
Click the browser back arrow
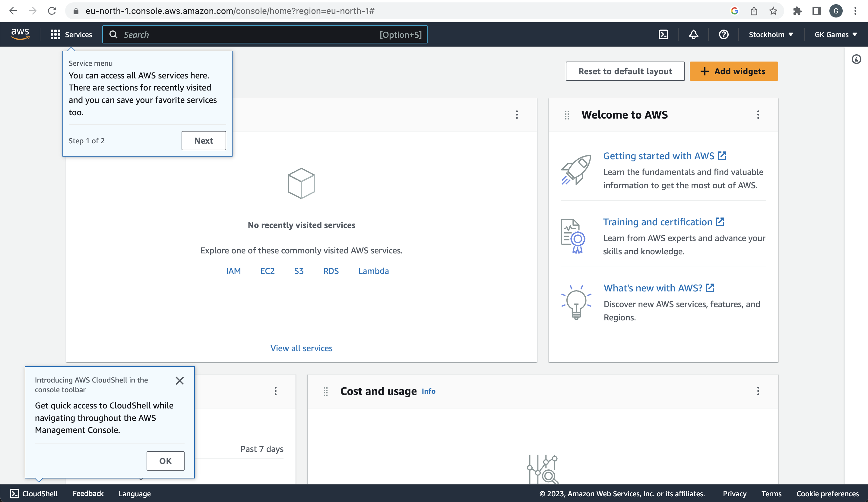click(x=13, y=11)
